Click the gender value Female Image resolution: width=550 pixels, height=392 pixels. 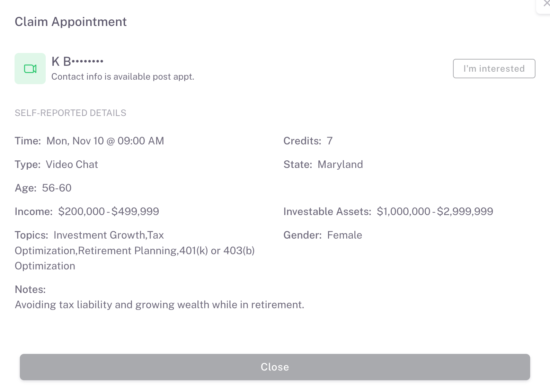point(345,235)
